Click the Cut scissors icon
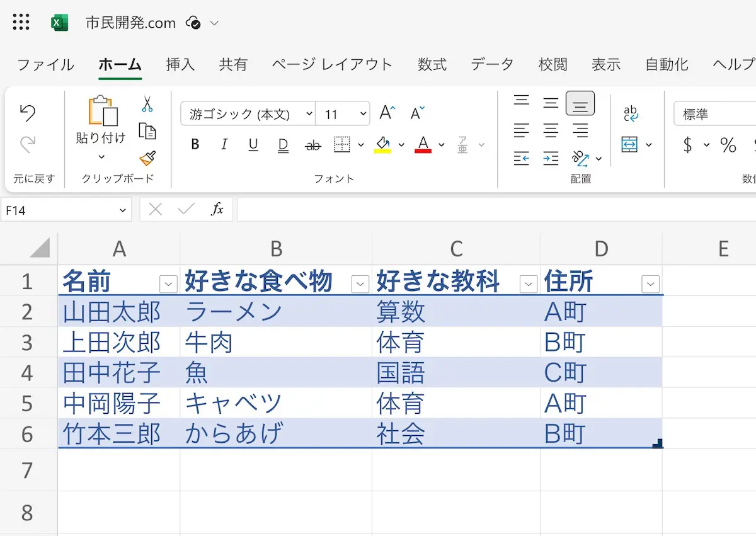The height and width of the screenshot is (536, 756). 147,104
